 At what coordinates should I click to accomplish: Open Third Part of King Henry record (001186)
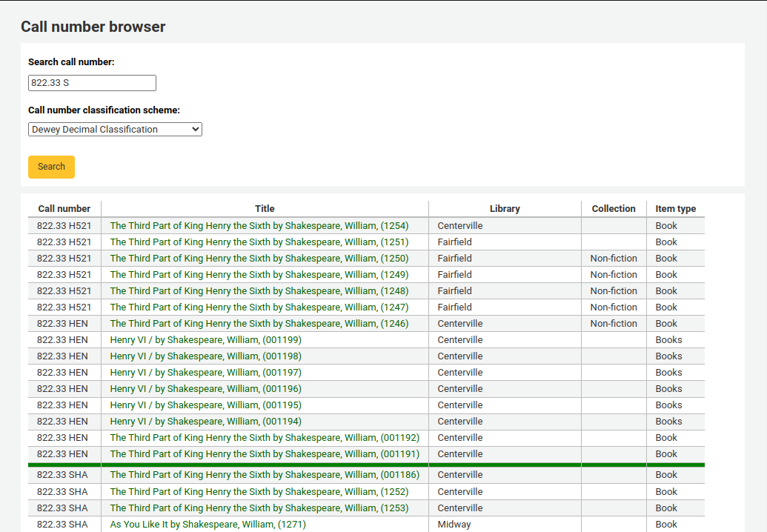265,475
